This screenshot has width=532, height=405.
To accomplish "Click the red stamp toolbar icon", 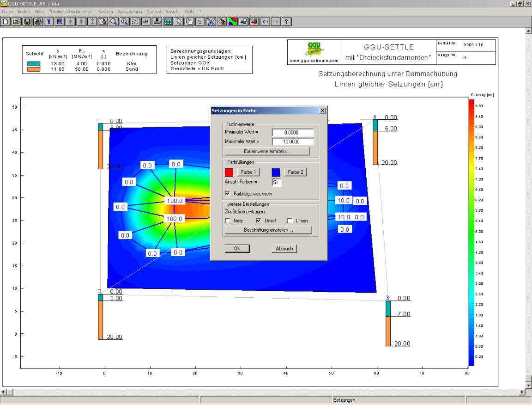I will [x=157, y=22].
